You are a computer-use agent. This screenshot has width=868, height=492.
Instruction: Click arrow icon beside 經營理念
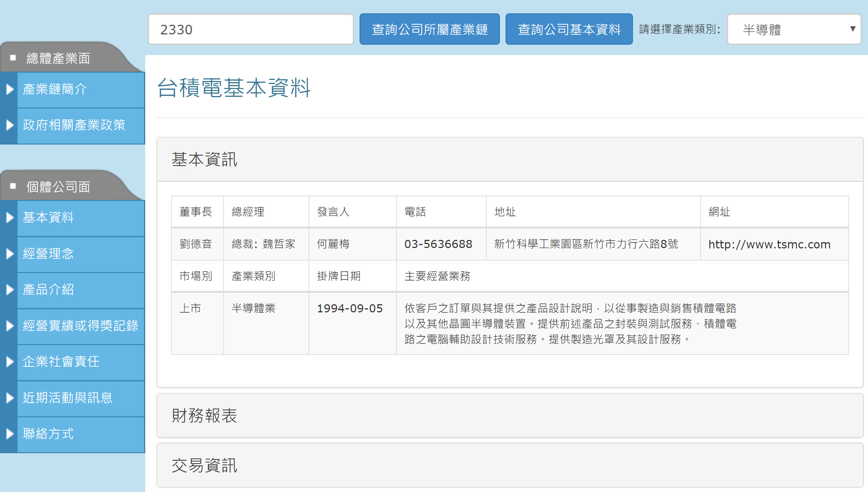[x=10, y=254]
